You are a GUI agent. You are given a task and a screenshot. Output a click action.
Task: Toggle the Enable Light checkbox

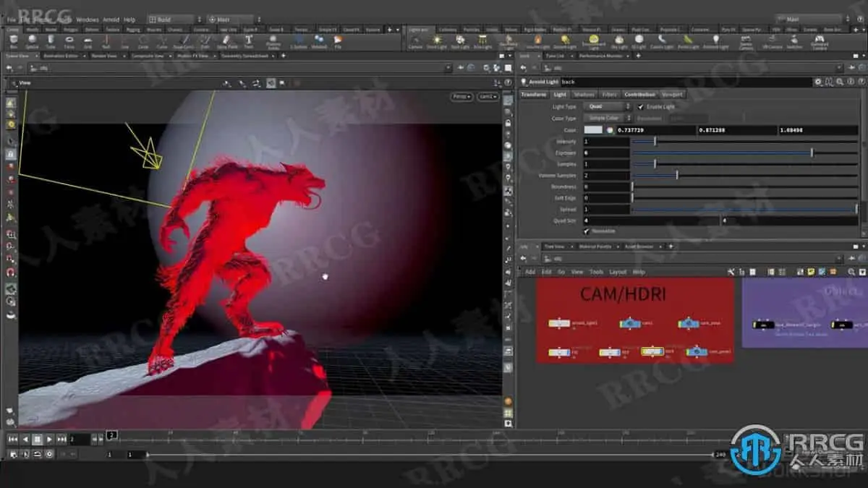(641, 106)
